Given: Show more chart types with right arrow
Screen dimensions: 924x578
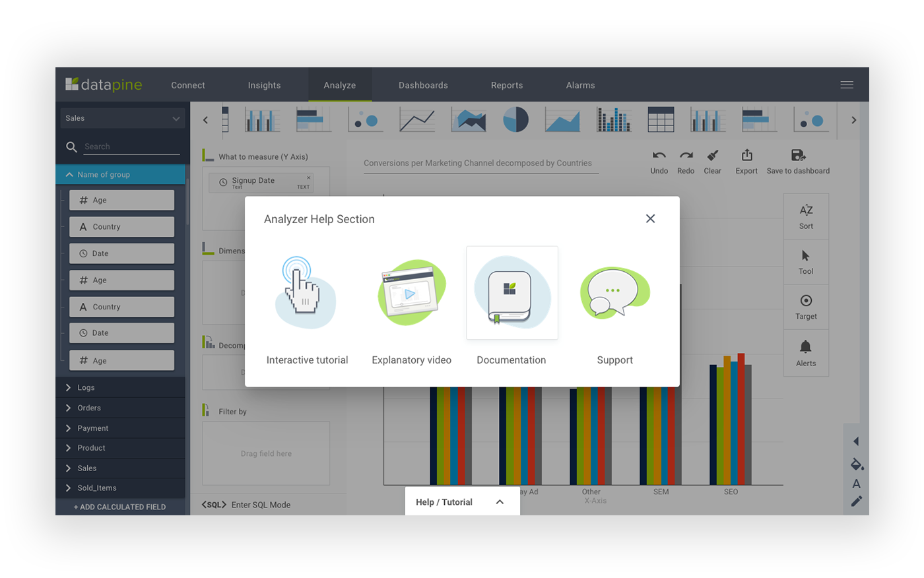Looking at the screenshot, I should coord(853,120).
